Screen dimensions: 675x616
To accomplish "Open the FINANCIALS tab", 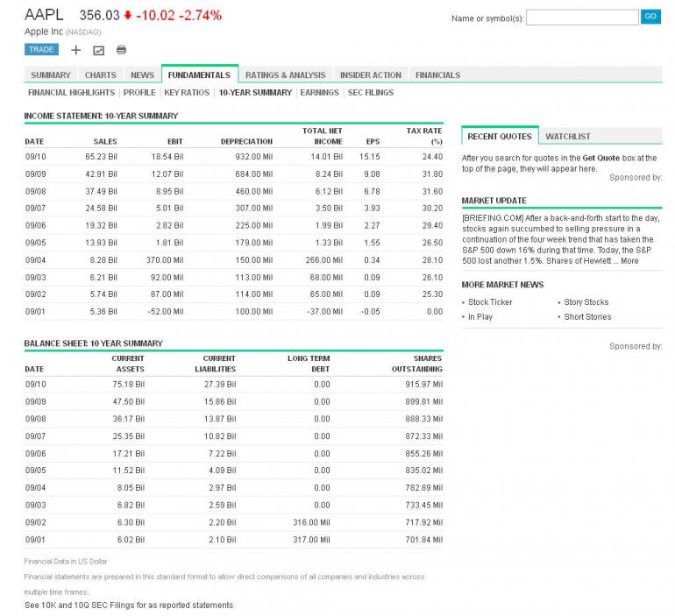I will 437,74.
